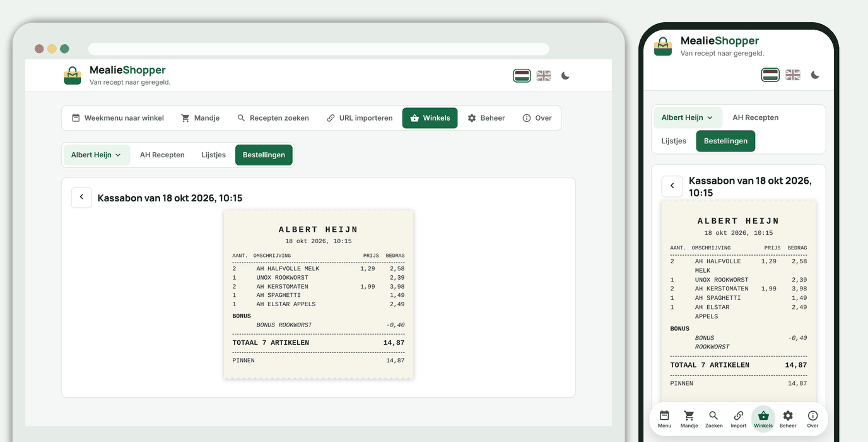Click "BONUS ROOKWORST" line on desktop receipt
This screenshot has height=442, width=868.
coord(319,325)
